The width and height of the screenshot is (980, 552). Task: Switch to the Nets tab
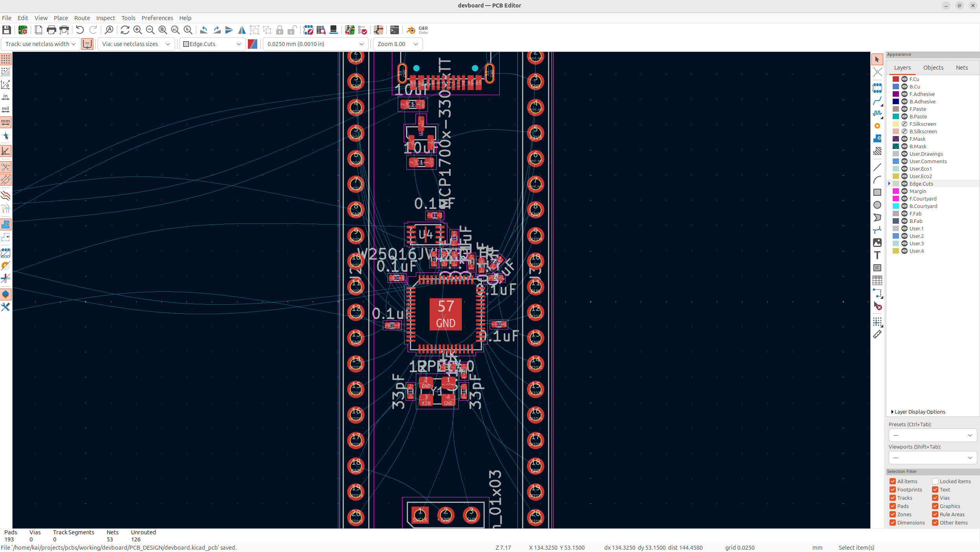[x=962, y=68]
